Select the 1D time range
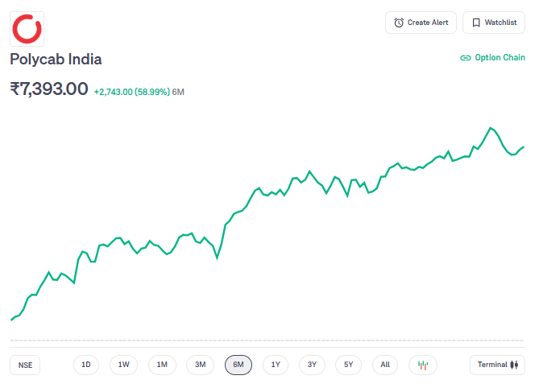Screen dimensions: 539x392 (86, 365)
